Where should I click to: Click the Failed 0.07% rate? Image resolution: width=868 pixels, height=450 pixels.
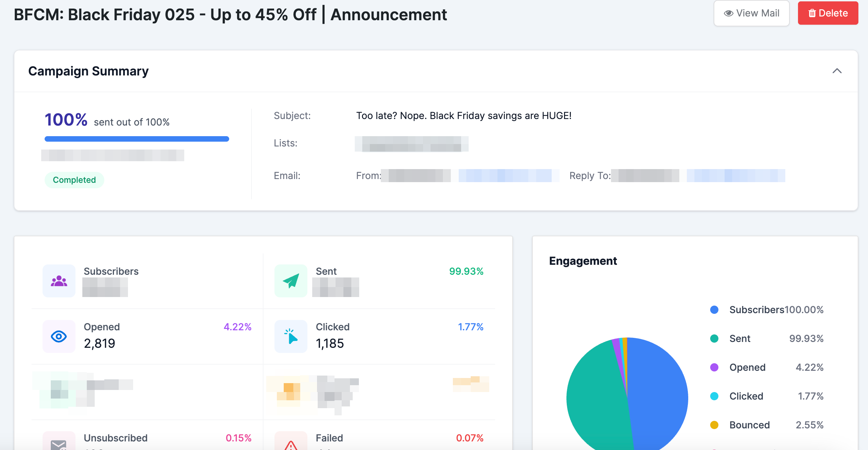pyautogui.click(x=470, y=438)
